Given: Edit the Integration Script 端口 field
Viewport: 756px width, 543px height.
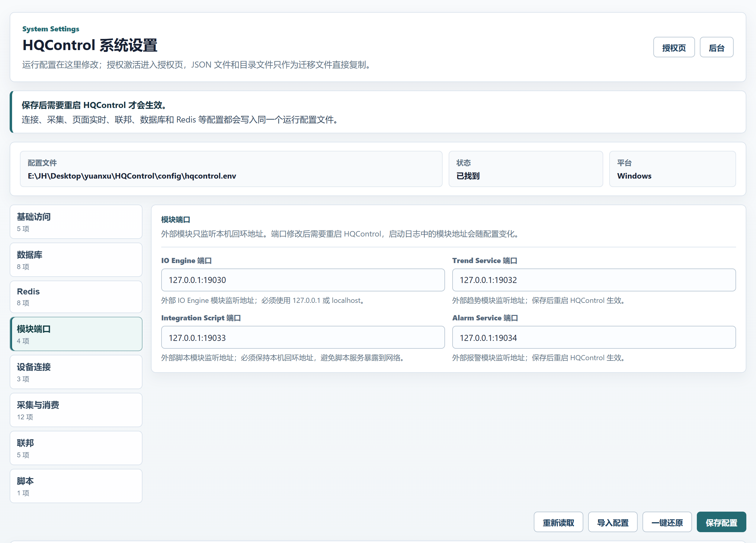Looking at the screenshot, I should pyautogui.click(x=303, y=338).
